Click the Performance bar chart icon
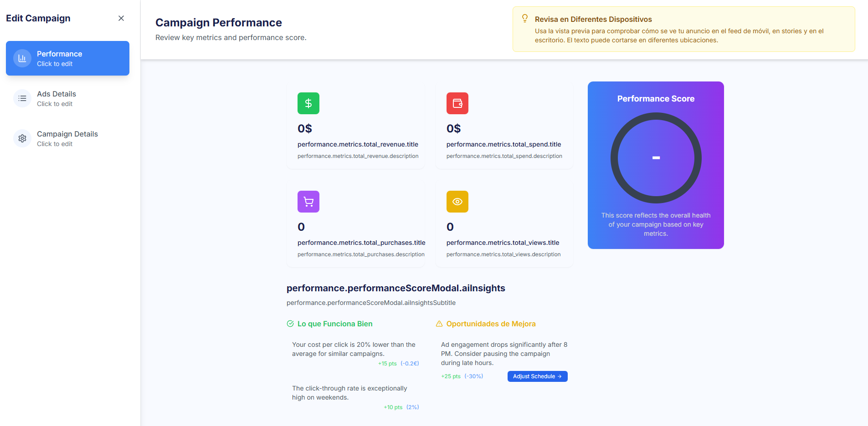This screenshot has width=868, height=426. 22,58
